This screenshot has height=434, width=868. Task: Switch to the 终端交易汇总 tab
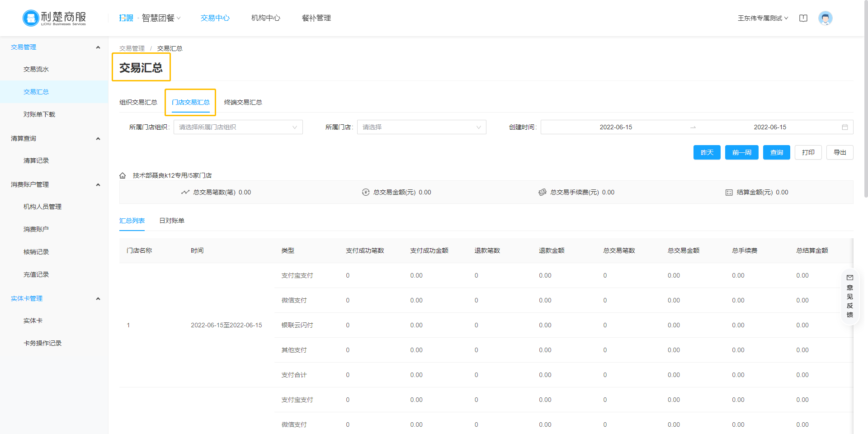[x=243, y=102]
